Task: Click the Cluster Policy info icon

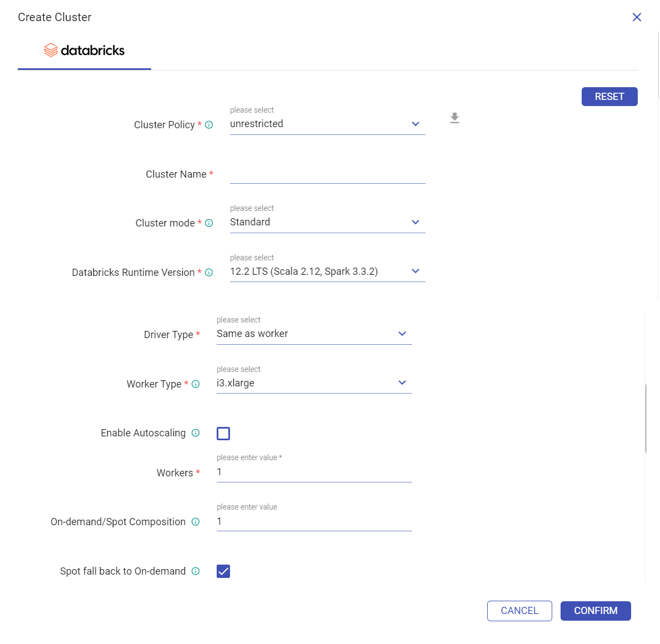Action: [x=209, y=125]
